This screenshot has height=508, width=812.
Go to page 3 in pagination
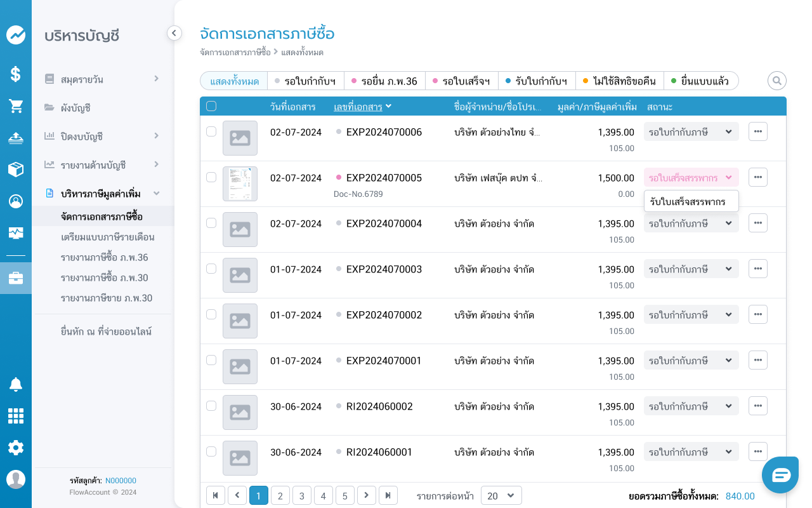pos(302,496)
